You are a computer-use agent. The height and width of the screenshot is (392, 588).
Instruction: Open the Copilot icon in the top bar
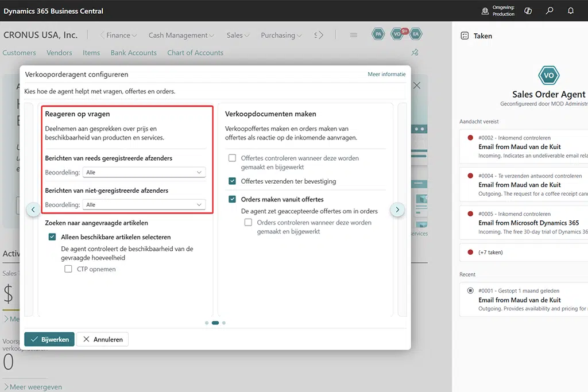[x=528, y=11]
